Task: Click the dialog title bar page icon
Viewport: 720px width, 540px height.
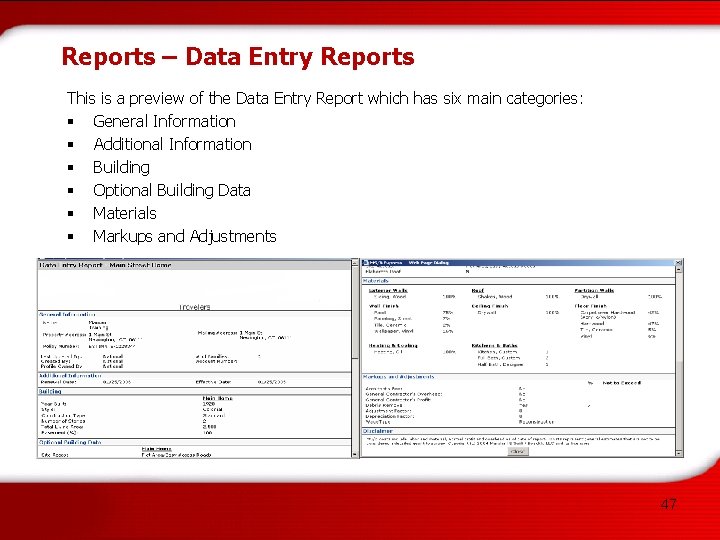Action: (x=366, y=263)
